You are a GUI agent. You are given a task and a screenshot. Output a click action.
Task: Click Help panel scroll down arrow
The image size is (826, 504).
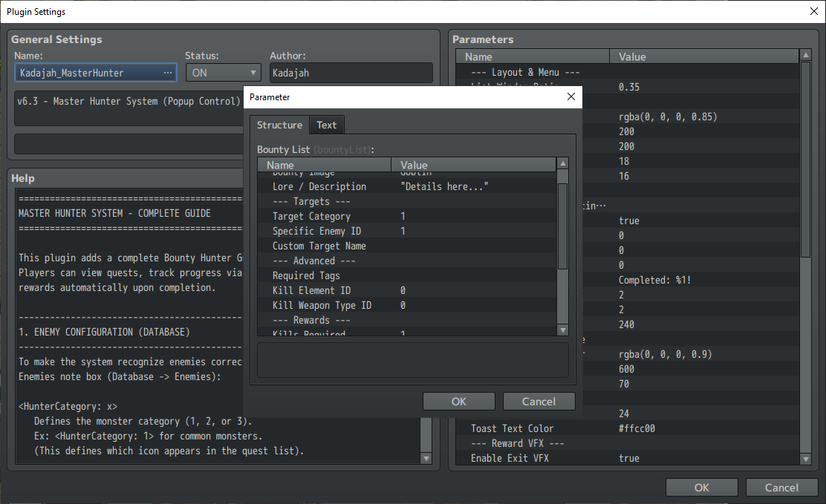pyautogui.click(x=426, y=459)
